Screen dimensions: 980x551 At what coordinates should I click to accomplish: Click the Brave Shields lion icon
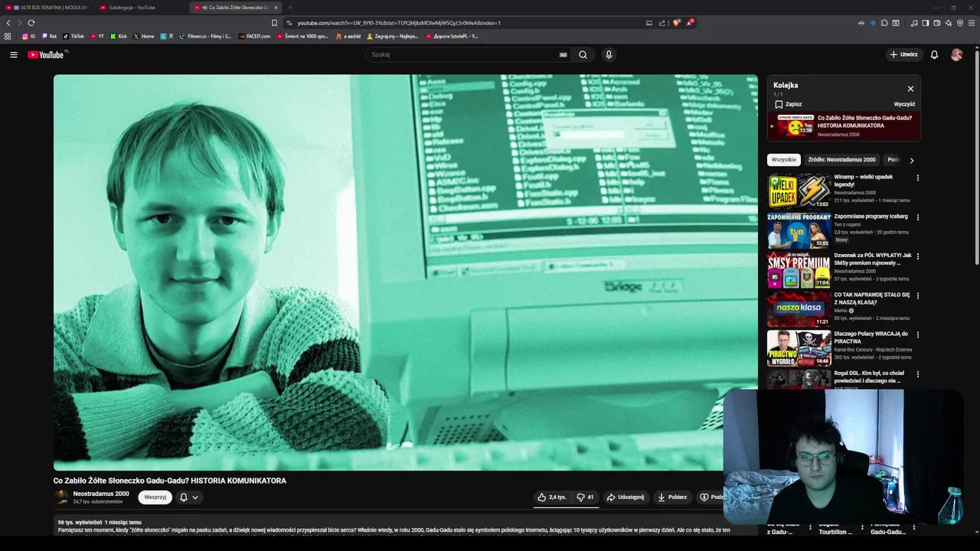676,23
